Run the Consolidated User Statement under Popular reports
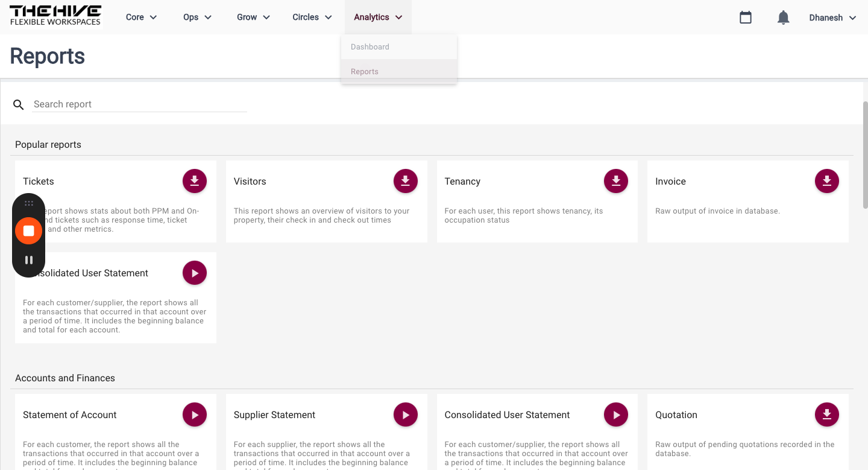Screen dimensions: 868x470 coord(195,273)
